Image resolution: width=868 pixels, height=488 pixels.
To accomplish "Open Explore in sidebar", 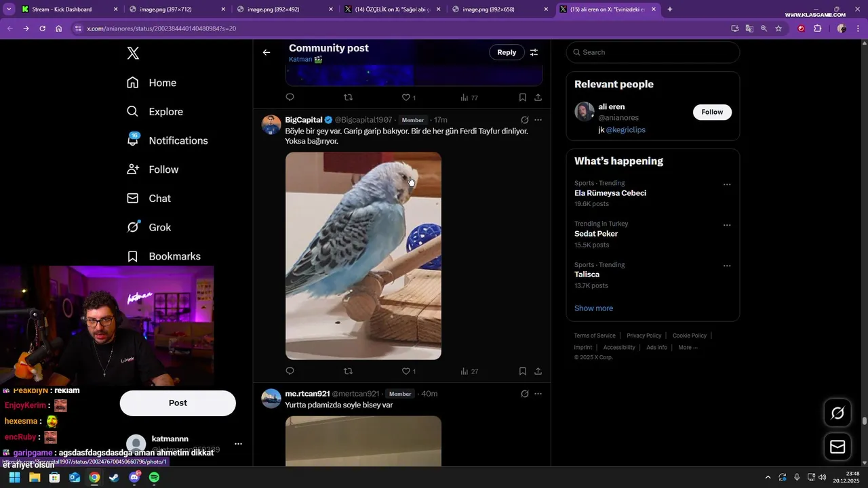I will (x=155, y=112).
